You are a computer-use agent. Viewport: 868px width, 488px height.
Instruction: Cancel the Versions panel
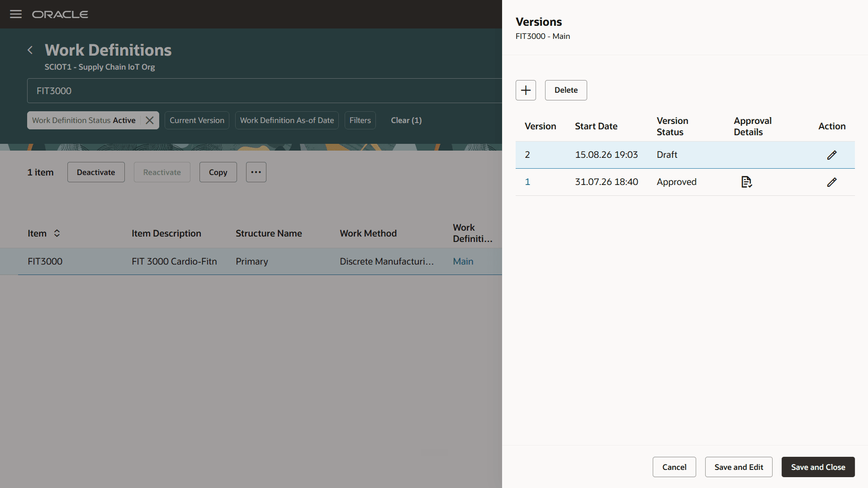coord(674,467)
